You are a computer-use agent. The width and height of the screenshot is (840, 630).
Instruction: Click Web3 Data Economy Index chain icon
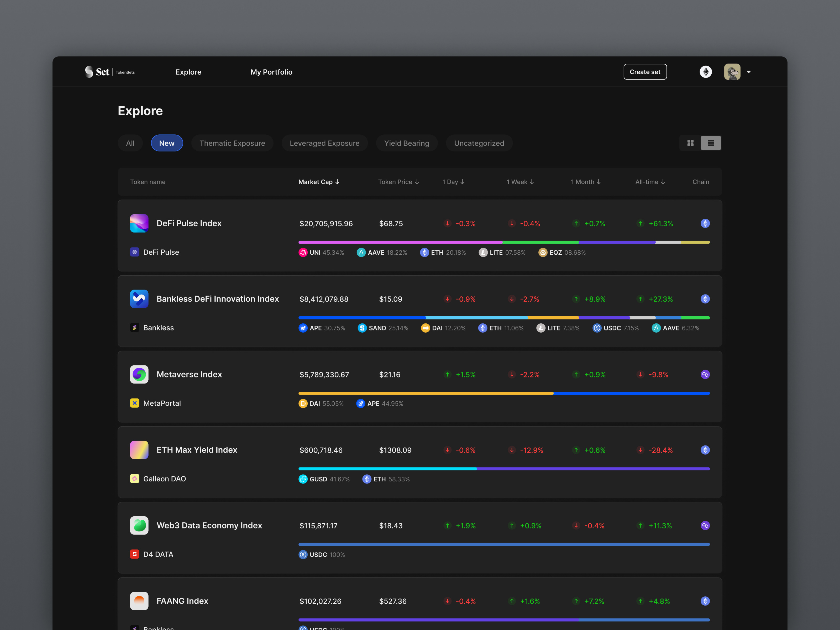[705, 526]
